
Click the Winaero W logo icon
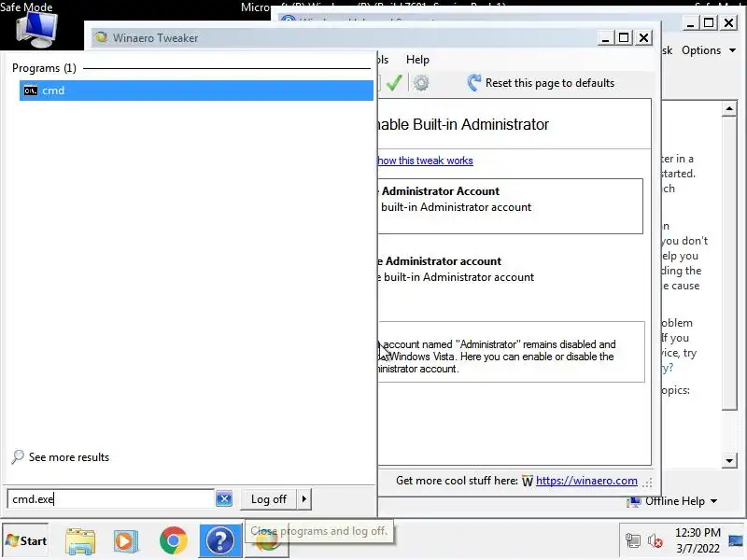528,481
